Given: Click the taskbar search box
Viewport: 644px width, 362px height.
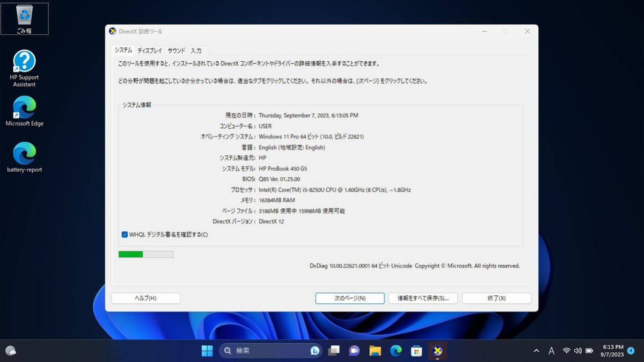Looking at the screenshot, I should 270,351.
